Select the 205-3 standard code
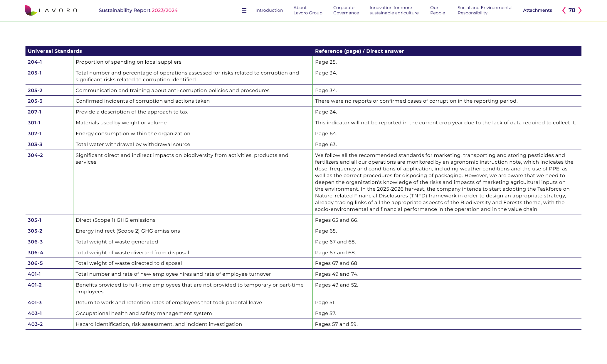The width and height of the screenshot is (607, 364). click(35, 101)
